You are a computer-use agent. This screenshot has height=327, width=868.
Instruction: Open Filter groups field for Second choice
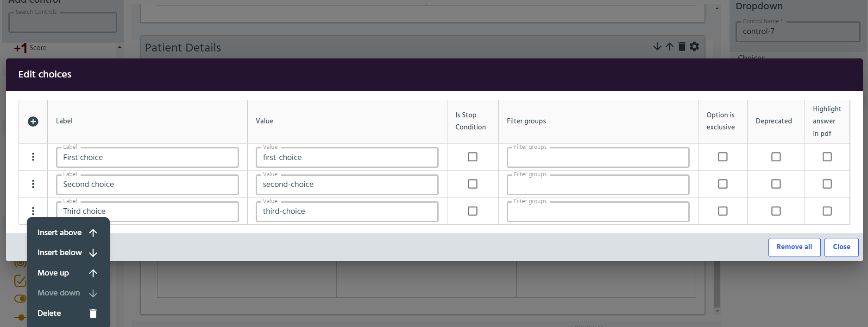click(598, 185)
